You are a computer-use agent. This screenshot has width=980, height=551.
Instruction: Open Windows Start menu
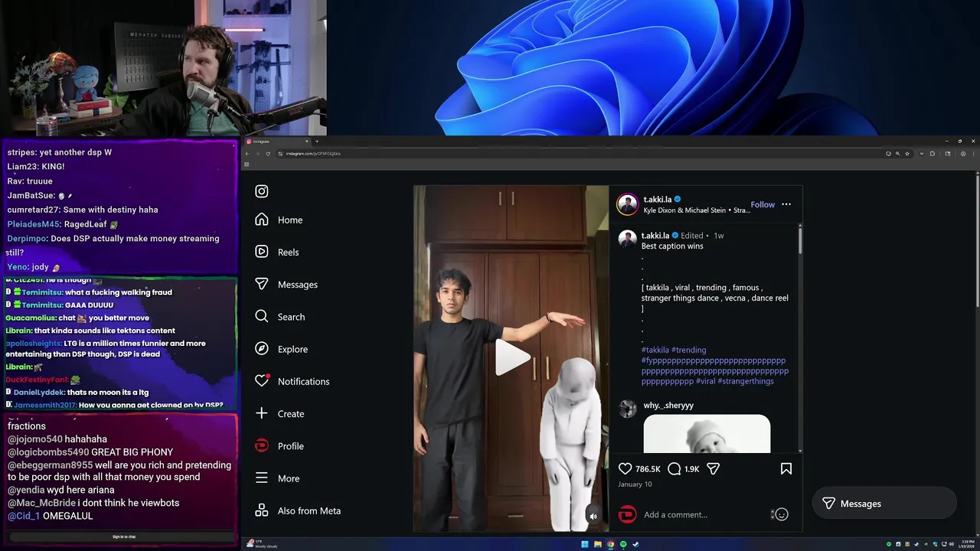(x=585, y=544)
